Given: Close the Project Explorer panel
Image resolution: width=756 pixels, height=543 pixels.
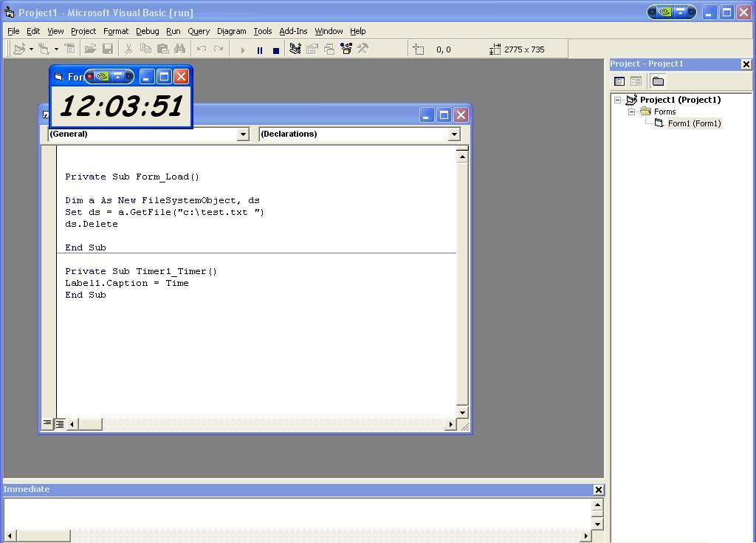Looking at the screenshot, I should point(746,64).
